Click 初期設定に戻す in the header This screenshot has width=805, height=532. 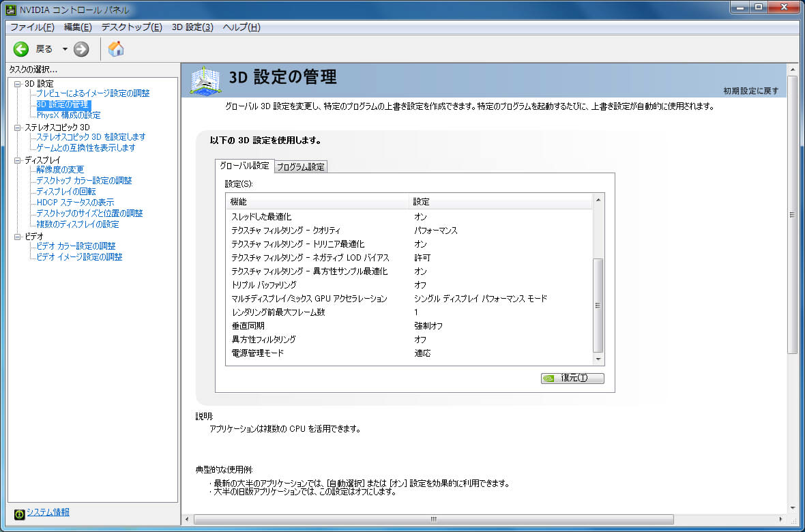[x=750, y=91]
